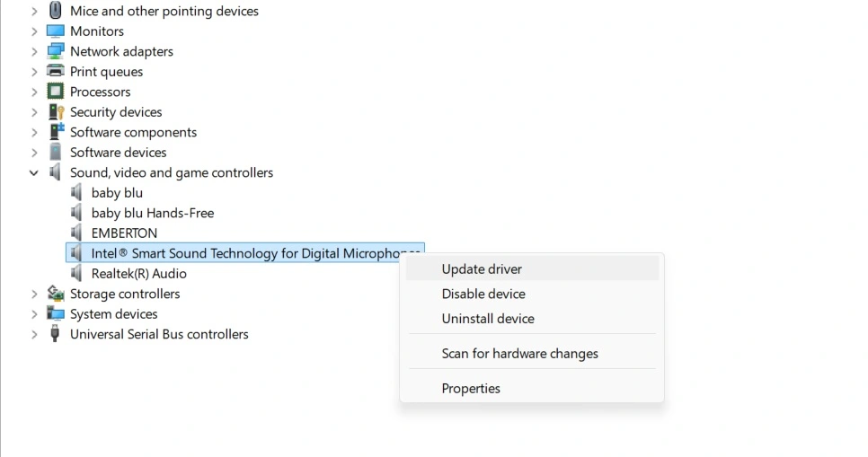
Task: Click the Universal Serial Bus controllers plug icon
Action: click(x=55, y=334)
